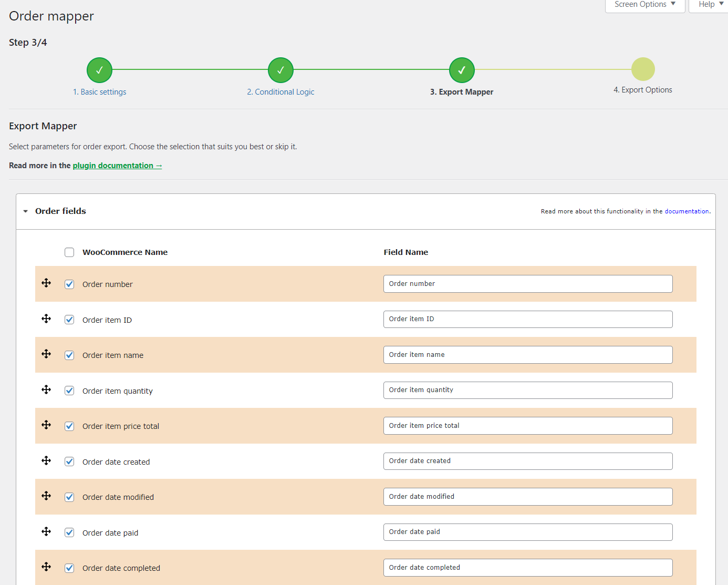Open the Screen Options dropdown

644,4
